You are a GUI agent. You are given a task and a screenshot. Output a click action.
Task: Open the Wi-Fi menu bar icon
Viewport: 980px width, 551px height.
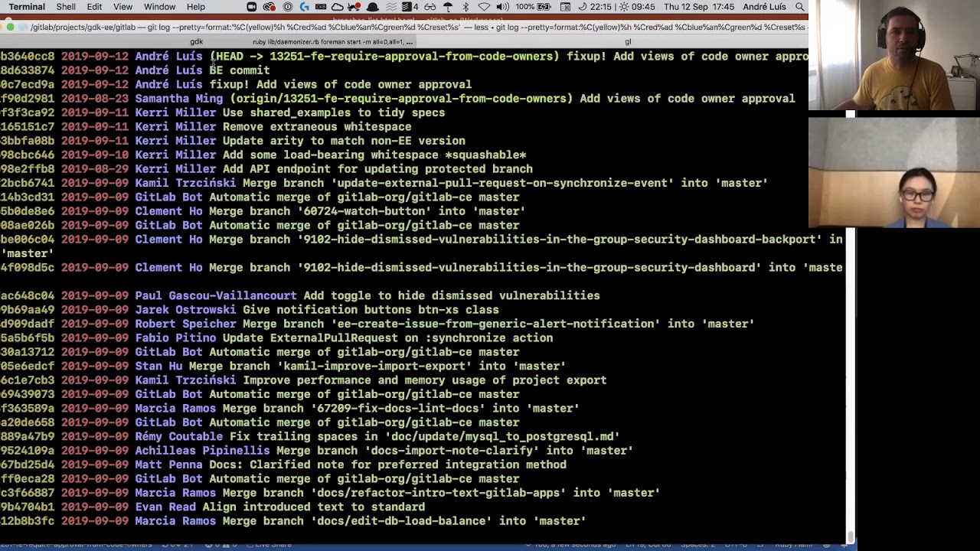[x=484, y=7]
